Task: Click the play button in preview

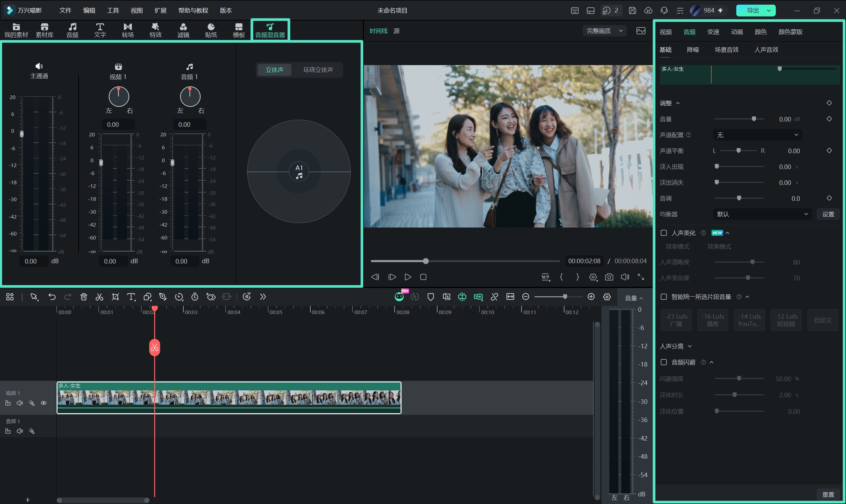Action: 408,277
